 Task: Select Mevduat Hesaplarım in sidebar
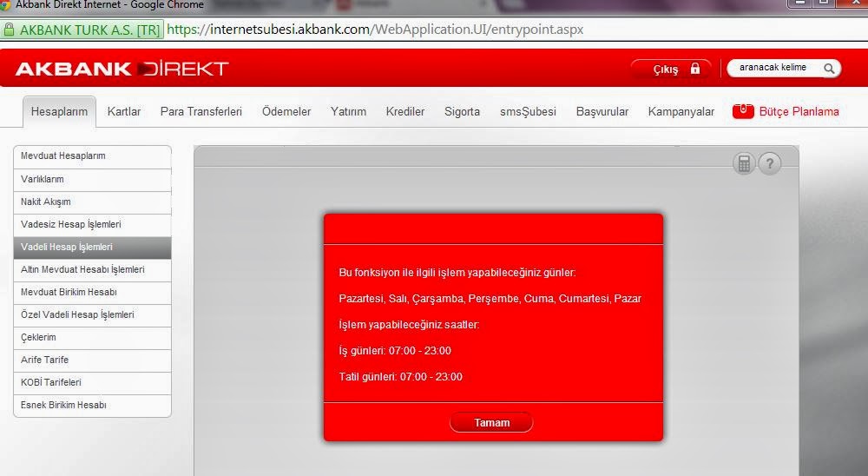[92, 157]
